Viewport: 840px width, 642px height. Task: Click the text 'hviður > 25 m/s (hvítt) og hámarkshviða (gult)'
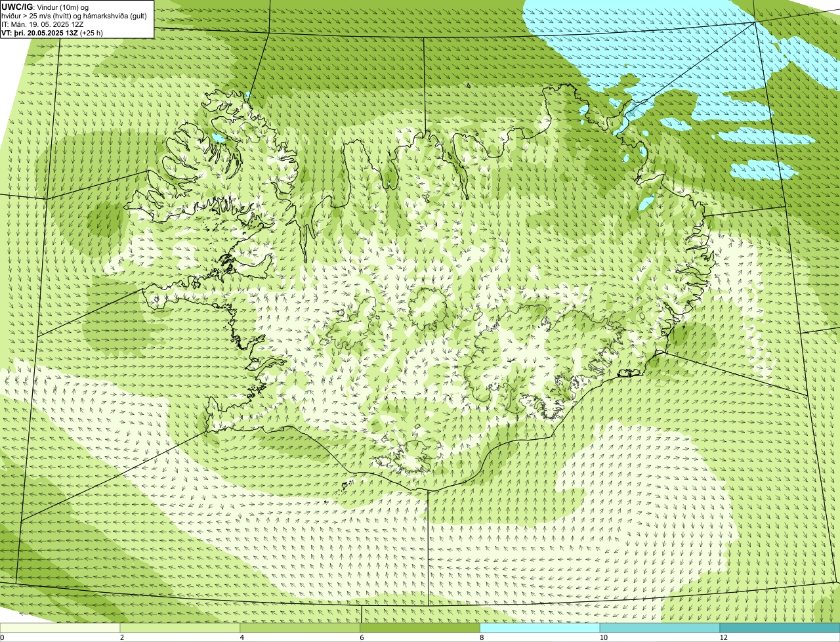coord(74,16)
